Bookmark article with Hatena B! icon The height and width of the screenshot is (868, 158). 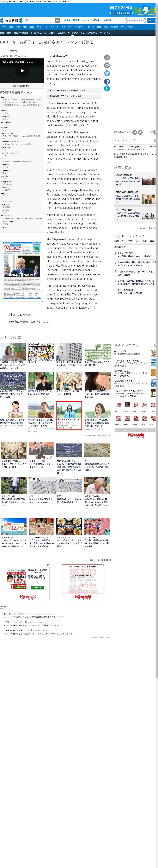tap(107, 88)
